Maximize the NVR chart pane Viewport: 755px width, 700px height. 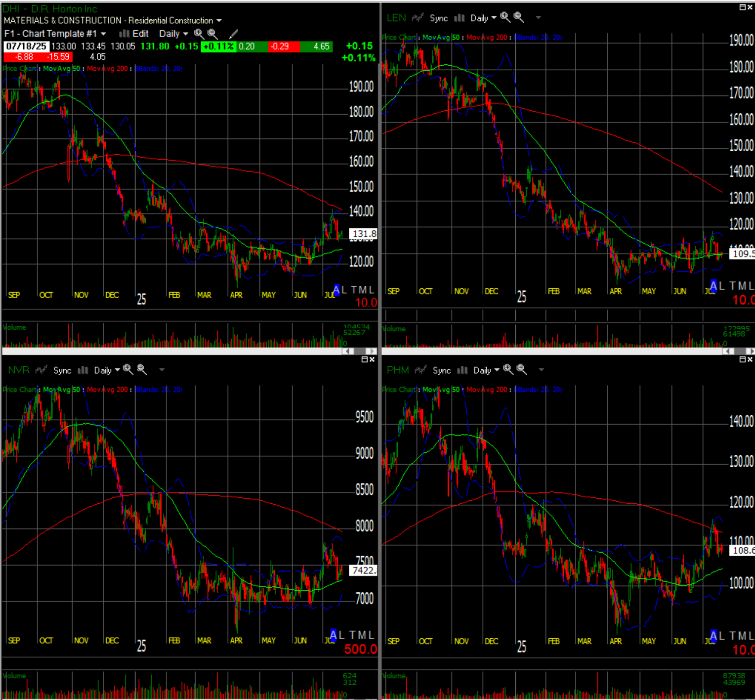365,359
